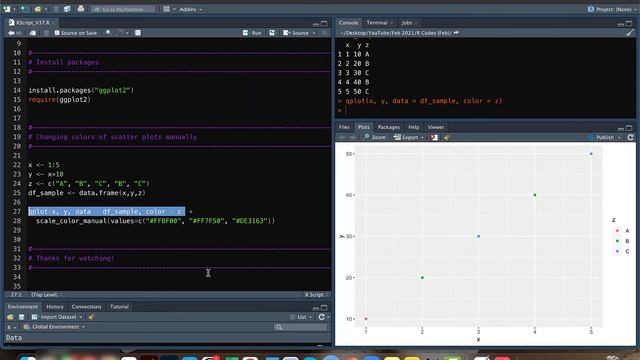Open an existing file via the folder icon

(x=38, y=9)
